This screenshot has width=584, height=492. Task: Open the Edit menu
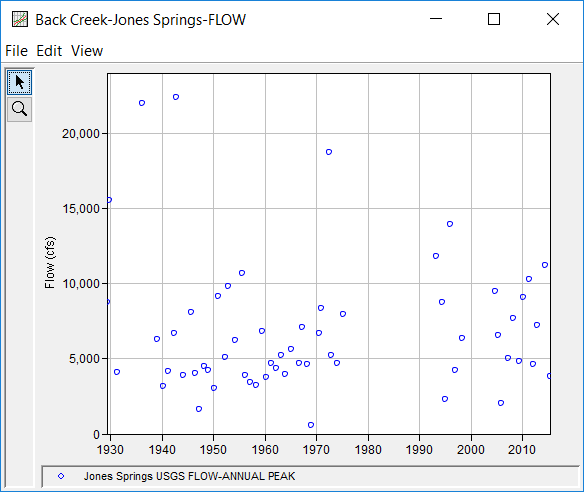click(49, 51)
